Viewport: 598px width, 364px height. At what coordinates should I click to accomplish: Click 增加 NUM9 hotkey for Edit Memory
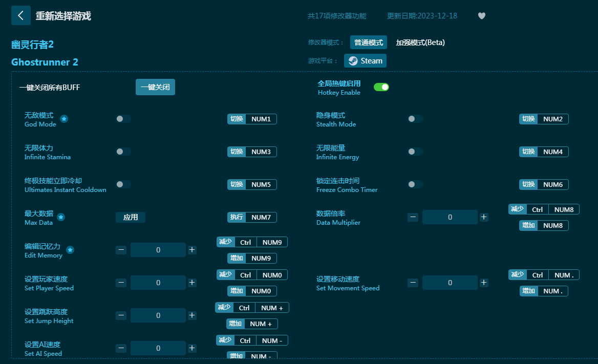coord(252,259)
